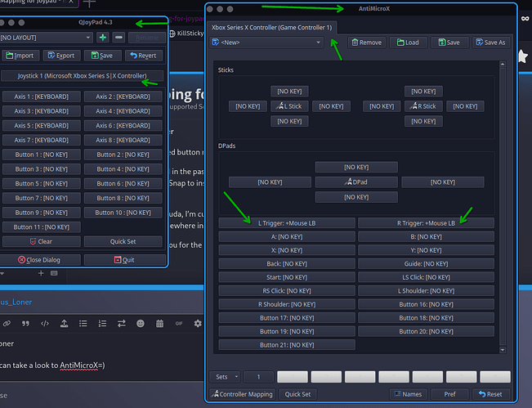Open the <New> profile dropdown in AntiMicroX
This screenshot has height=408, width=532.
click(266, 43)
